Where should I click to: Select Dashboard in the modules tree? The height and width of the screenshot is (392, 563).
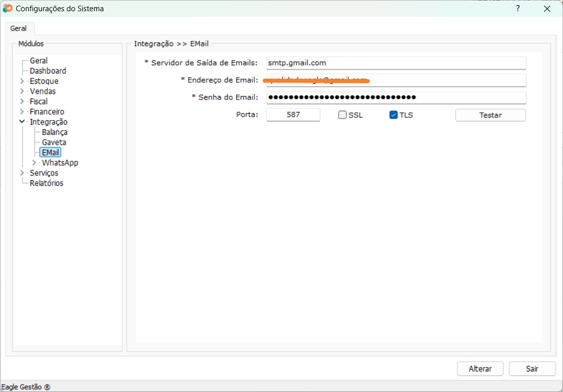pyautogui.click(x=48, y=70)
